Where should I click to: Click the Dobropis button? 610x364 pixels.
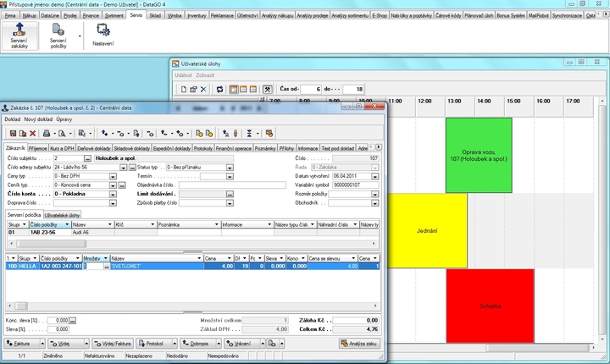point(198,344)
